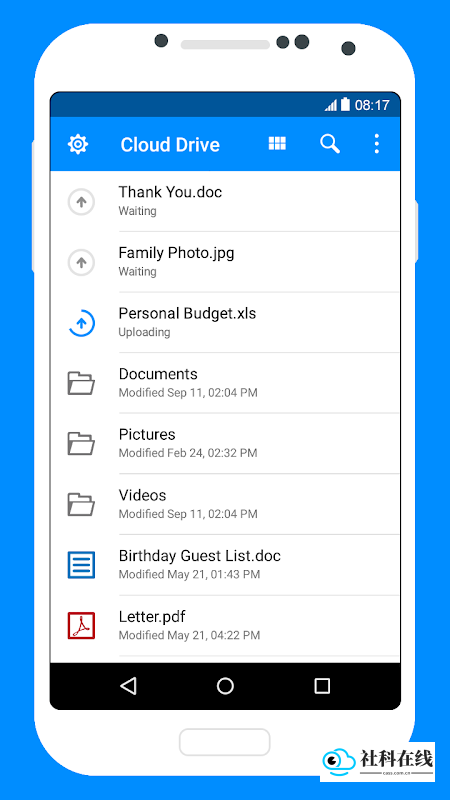Tap the Personal Budget.xls uploading progress icon
Viewport: 450px width, 800px height.
81,323
